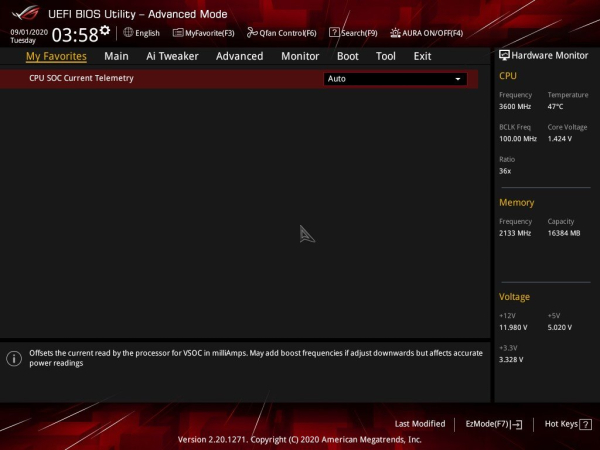Image resolution: width=600 pixels, height=450 pixels.
Task: Click the Hardware Monitor title
Action: tap(549, 55)
